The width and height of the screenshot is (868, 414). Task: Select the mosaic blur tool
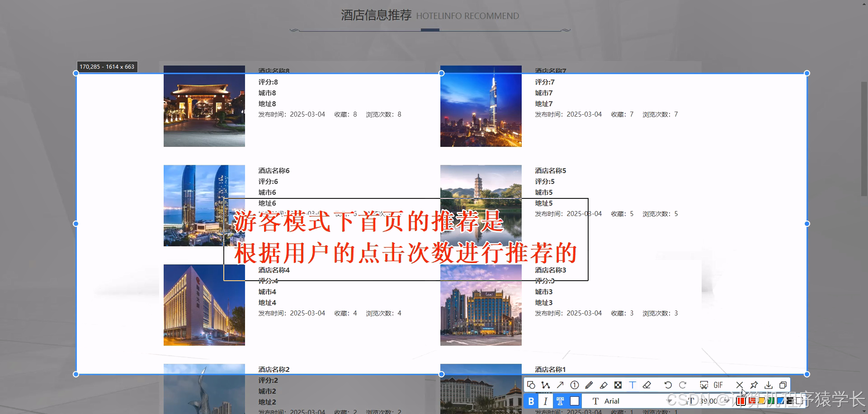click(618, 385)
